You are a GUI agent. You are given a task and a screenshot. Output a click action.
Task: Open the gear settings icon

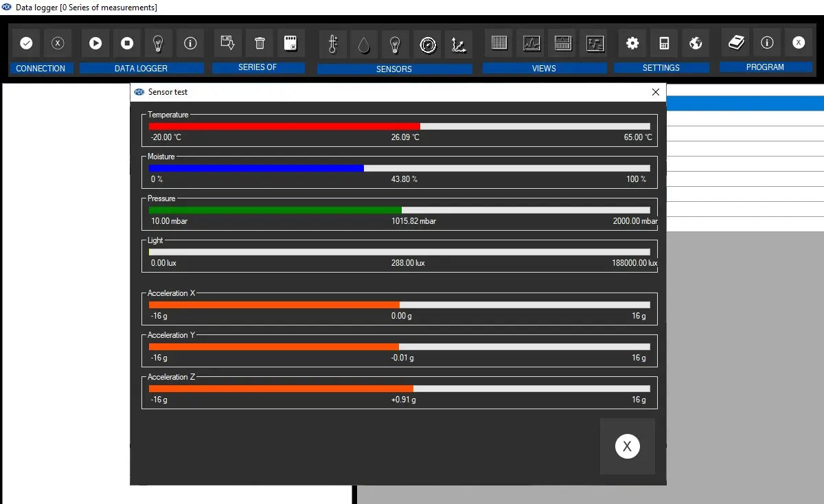point(632,43)
